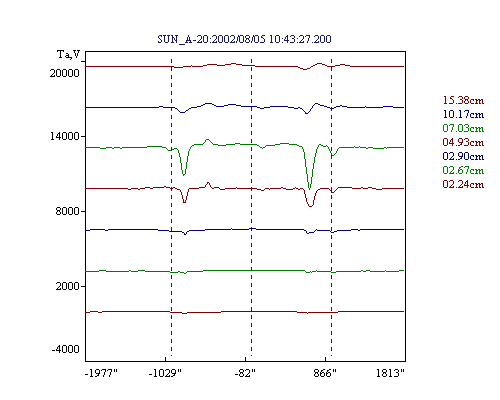This screenshot has width=500, height=400.
Task: Click the SUN_A-20 plot title
Action: (x=244, y=39)
